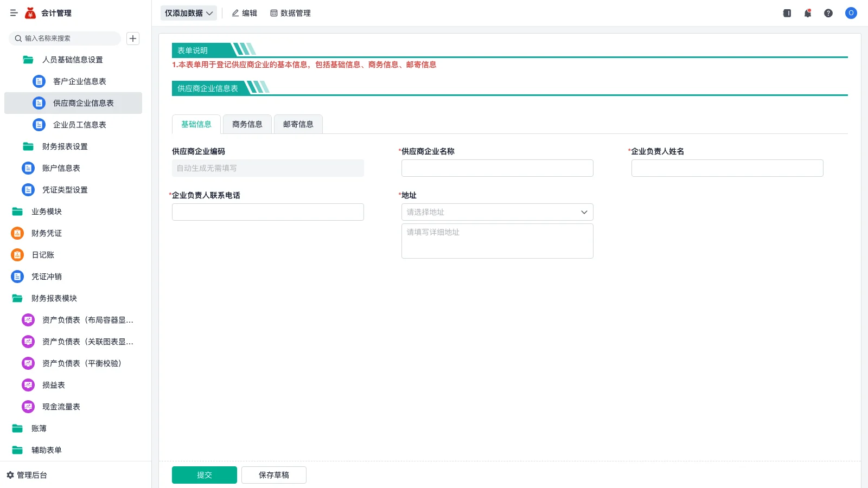This screenshot has height=488, width=868.
Task: Open the user avatar menu
Action: 851,13
